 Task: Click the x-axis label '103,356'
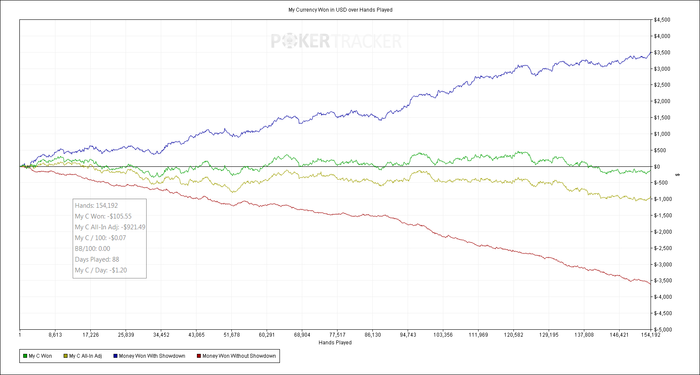point(443,334)
